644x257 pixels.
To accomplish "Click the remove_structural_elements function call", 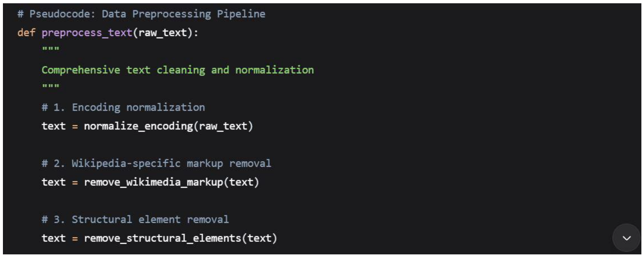I will (162, 238).
